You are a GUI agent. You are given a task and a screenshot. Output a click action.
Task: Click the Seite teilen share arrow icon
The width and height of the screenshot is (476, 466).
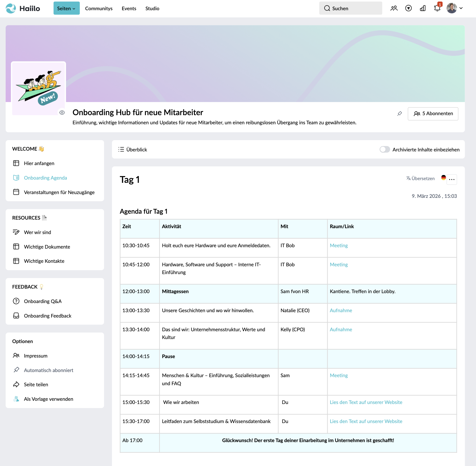pyautogui.click(x=16, y=384)
